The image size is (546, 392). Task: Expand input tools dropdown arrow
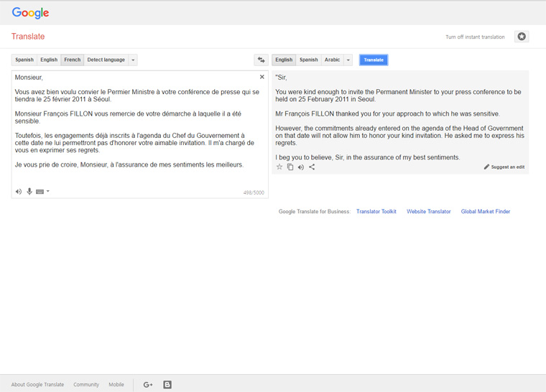click(48, 191)
